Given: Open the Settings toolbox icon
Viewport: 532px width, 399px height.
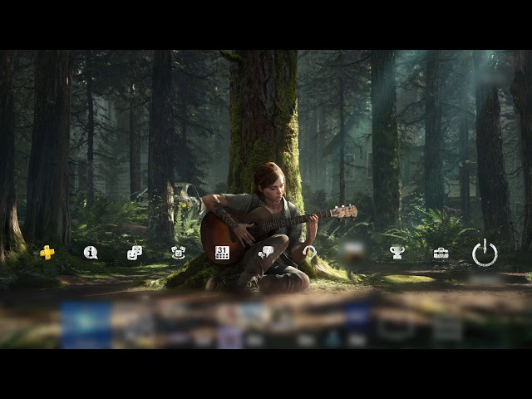Looking at the screenshot, I should click(441, 253).
